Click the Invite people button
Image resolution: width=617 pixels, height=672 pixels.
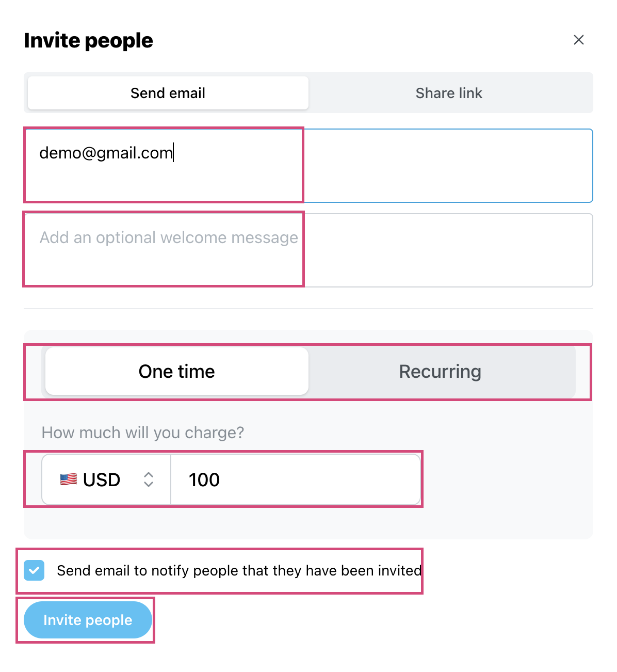tap(88, 620)
